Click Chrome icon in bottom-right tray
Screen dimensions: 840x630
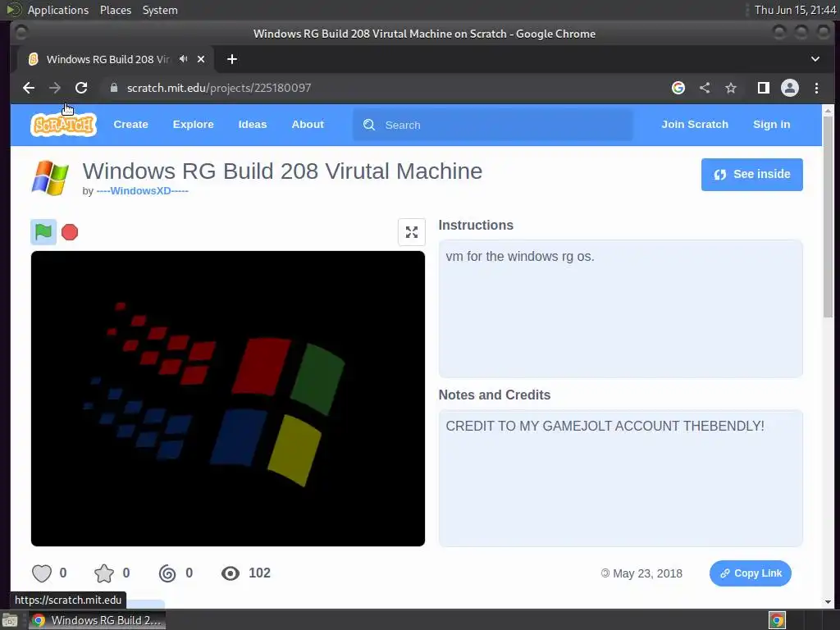777,620
